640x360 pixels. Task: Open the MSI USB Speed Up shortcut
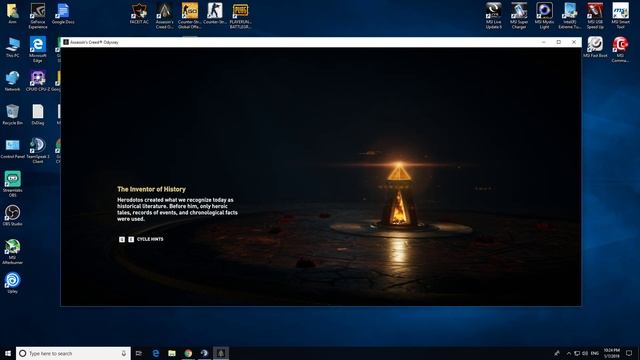(x=595, y=16)
